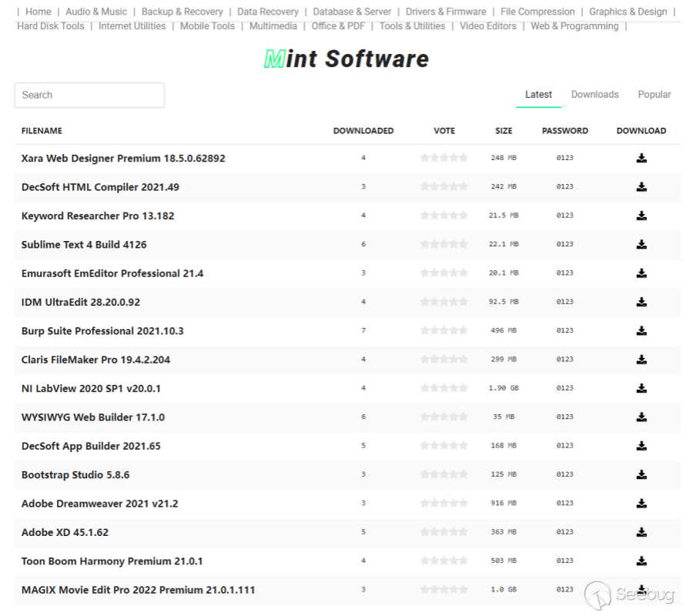Click download icon for IDM UltraEdit row
Screen dimensions: 696x616
tap(641, 303)
